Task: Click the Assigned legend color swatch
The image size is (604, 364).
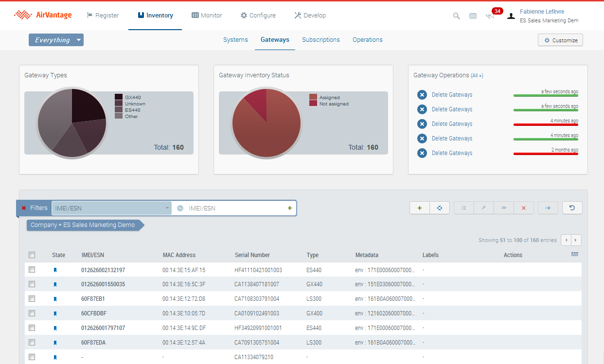Action: tap(313, 97)
